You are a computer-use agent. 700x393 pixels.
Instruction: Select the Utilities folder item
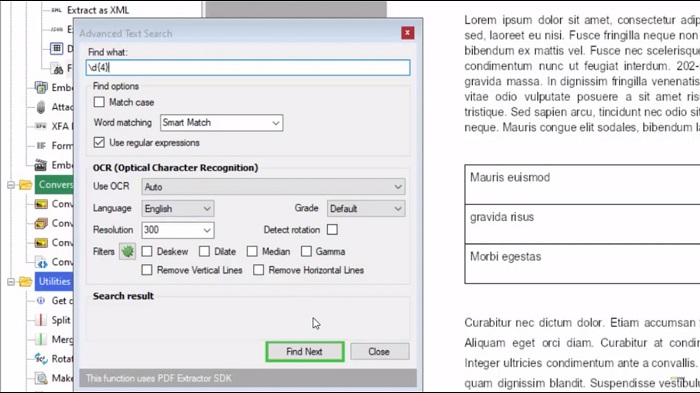point(54,281)
